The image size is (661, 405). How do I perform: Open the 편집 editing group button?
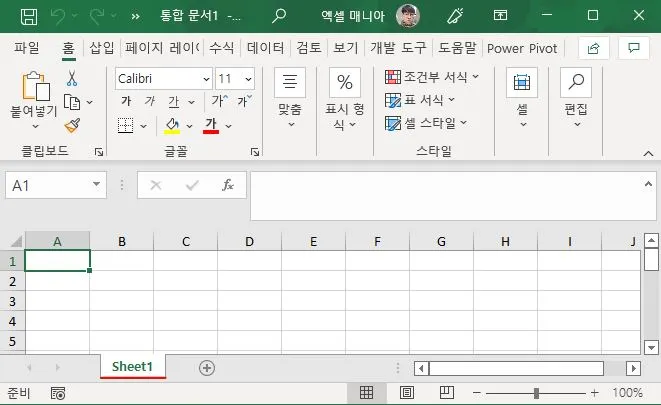pos(576,98)
